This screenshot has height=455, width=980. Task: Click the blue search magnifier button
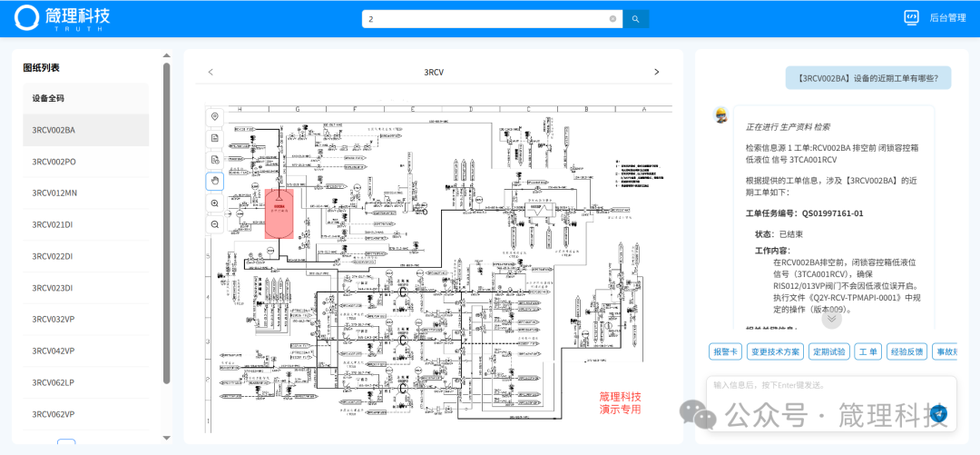click(x=635, y=18)
